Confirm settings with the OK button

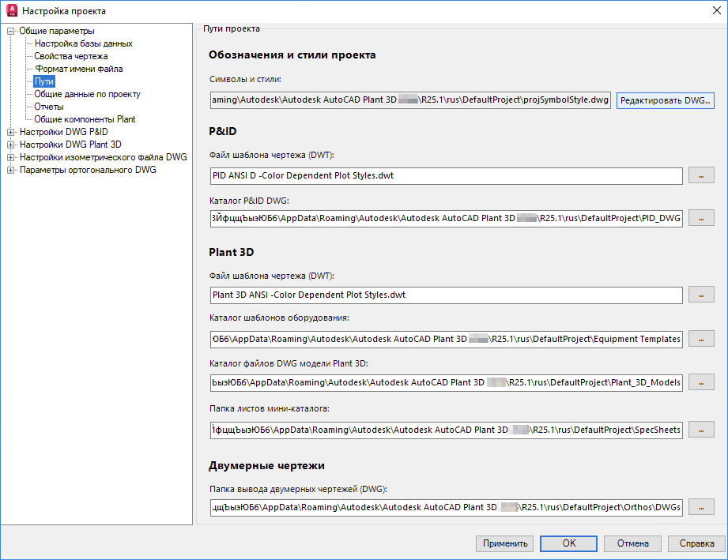[x=569, y=543]
